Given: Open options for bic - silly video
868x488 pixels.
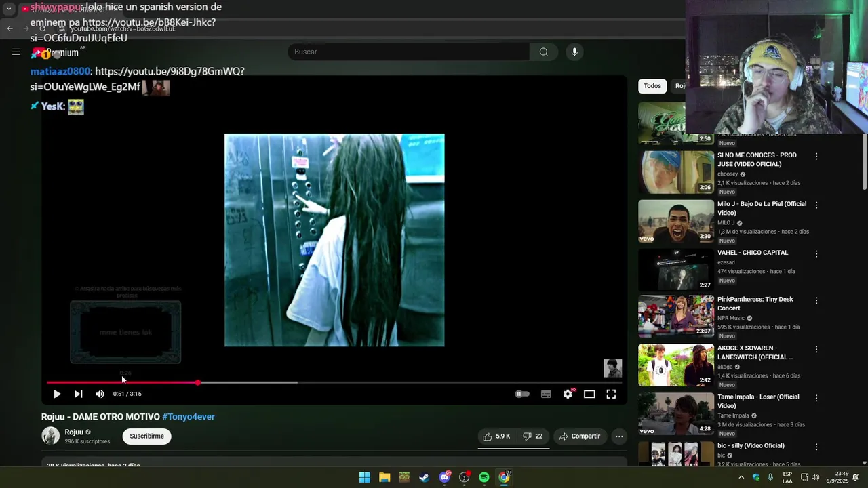Looking at the screenshot, I should [816, 447].
